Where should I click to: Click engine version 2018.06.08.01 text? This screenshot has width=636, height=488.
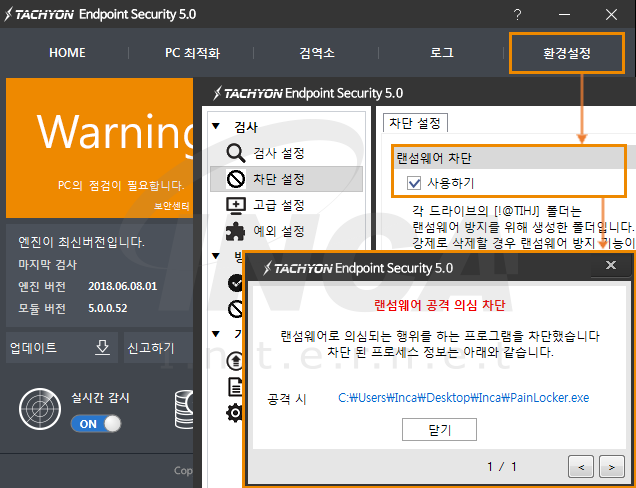(x=122, y=286)
